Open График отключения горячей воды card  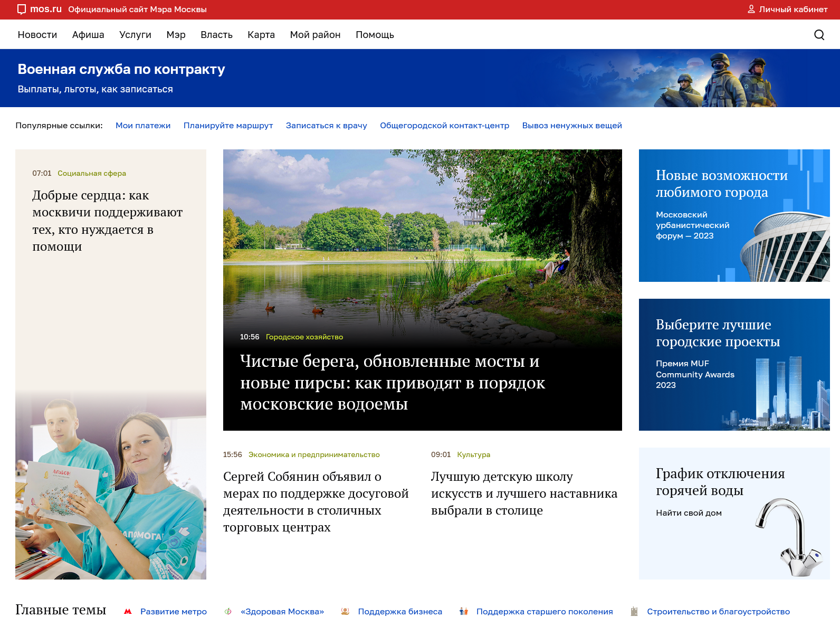click(734, 514)
